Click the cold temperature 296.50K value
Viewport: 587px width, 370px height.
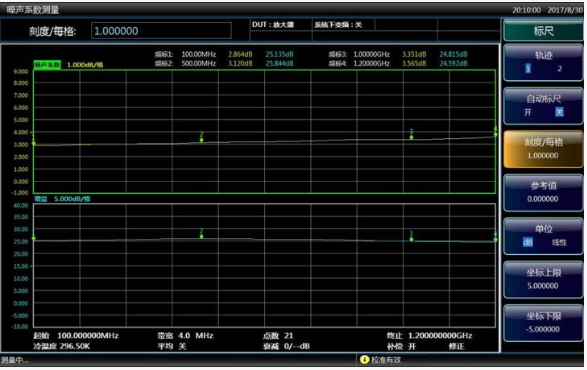click(75, 346)
